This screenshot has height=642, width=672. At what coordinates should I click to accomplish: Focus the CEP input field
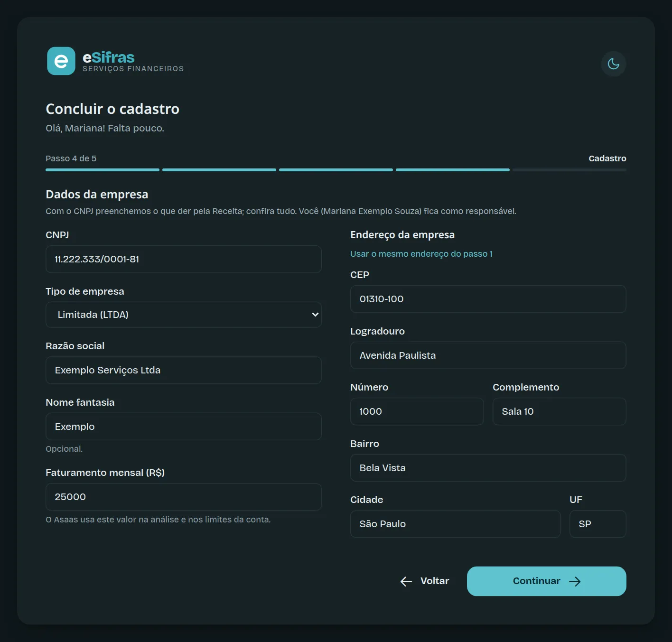pyautogui.click(x=488, y=299)
